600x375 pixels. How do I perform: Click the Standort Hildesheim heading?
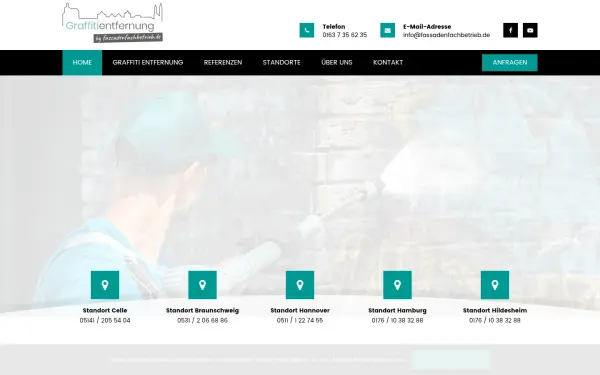[495, 310]
